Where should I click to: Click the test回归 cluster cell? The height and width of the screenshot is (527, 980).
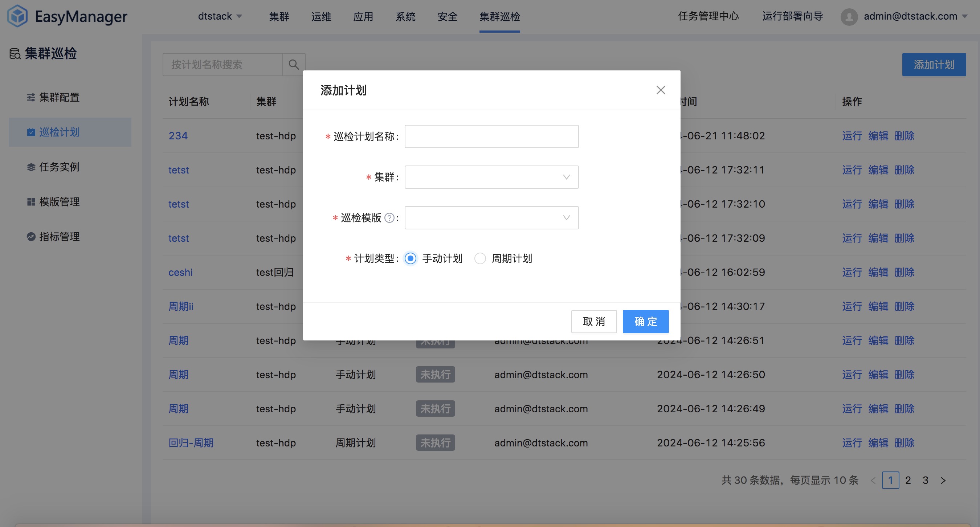(275, 273)
